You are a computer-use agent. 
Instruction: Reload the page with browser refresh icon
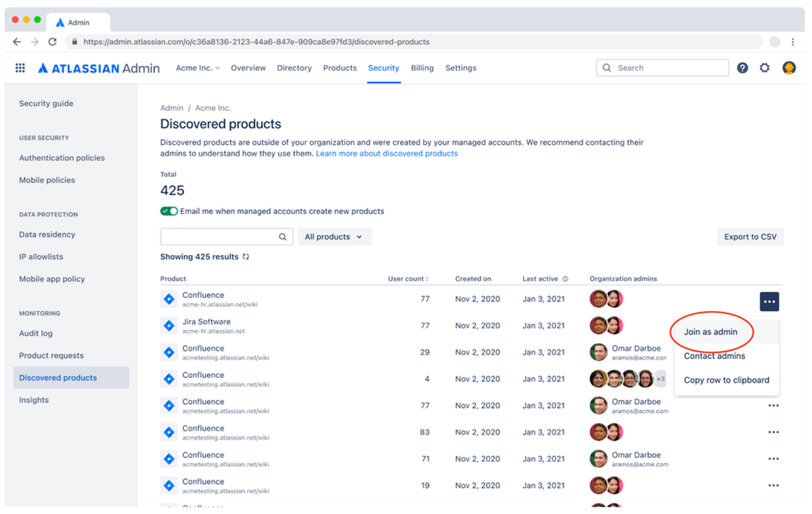click(x=53, y=42)
